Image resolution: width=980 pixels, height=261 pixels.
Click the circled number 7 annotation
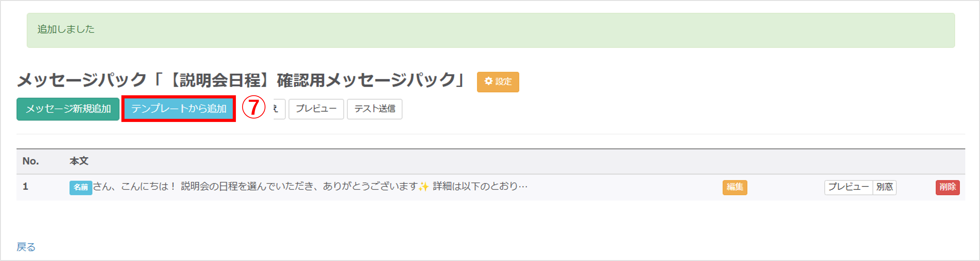254,108
